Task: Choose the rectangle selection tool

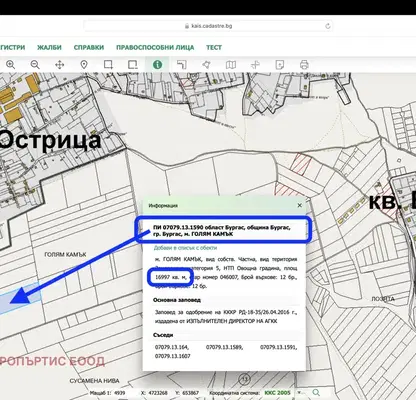Action: [108, 64]
